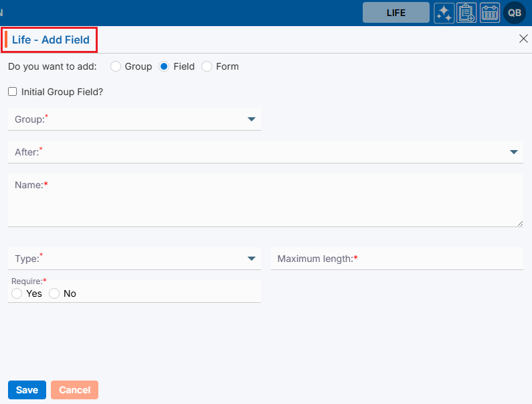Open the calendar icon in header
This screenshot has width=532, height=404.
point(490,13)
